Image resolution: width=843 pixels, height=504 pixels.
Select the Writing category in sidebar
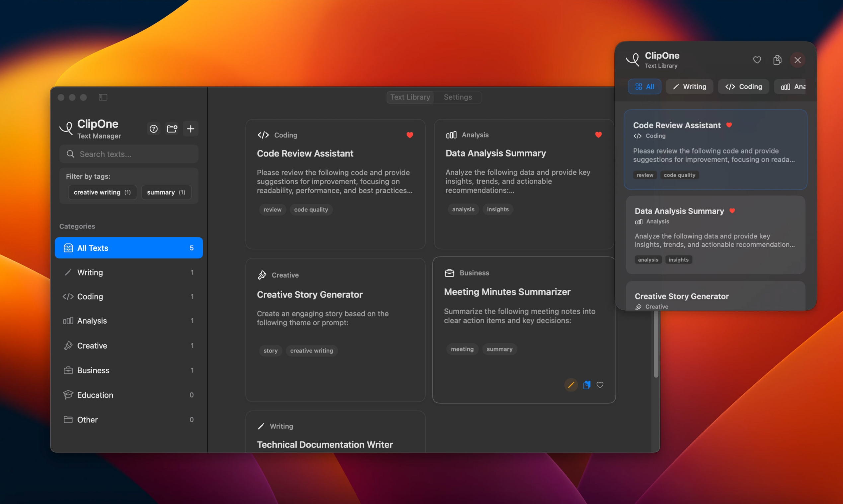pyautogui.click(x=129, y=272)
